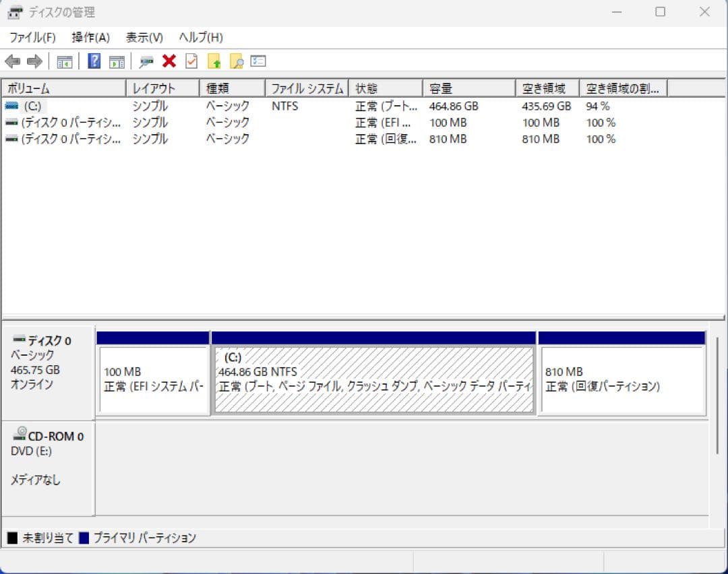Open the 操作(A) menu
Image resolution: width=728 pixels, height=574 pixels.
(x=88, y=37)
